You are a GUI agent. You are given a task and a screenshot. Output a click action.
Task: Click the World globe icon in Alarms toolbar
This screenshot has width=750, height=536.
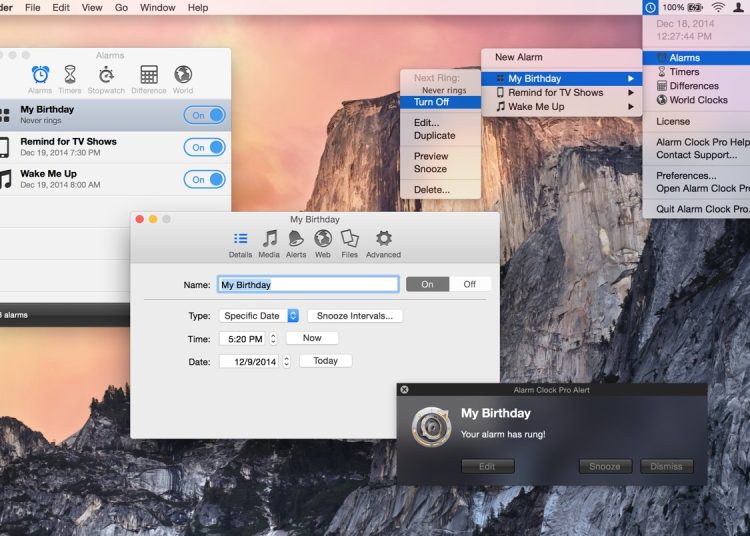183,76
